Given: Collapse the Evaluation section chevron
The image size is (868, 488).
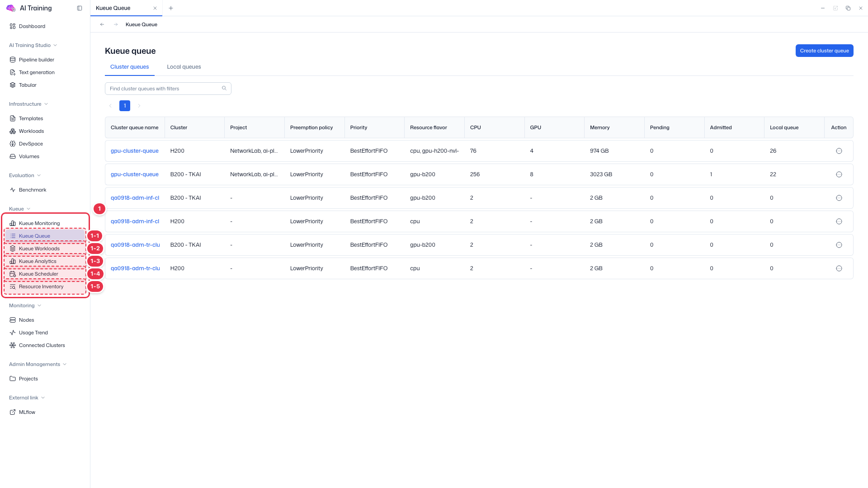Looking at the screenshot, I should 39,175.
